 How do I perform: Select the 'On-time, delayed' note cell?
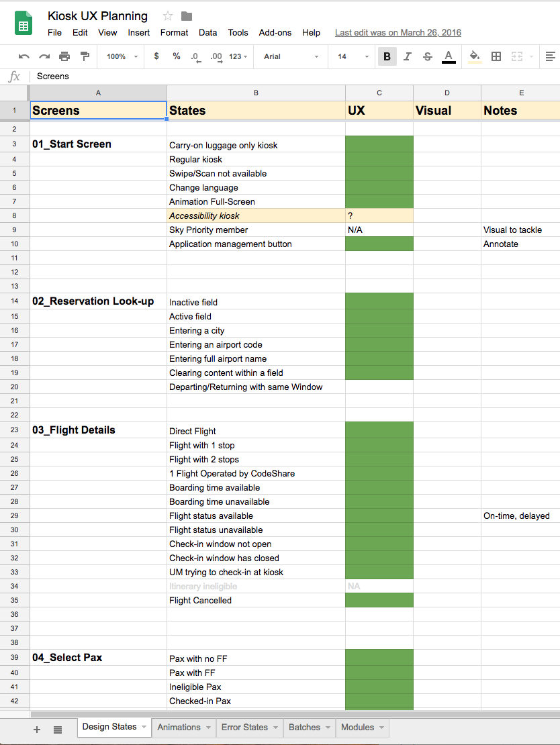(520, 516)
